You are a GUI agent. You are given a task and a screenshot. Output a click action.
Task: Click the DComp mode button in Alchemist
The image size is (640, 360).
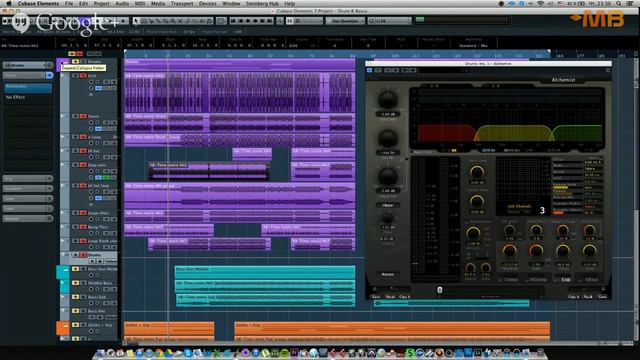[537, 280]
